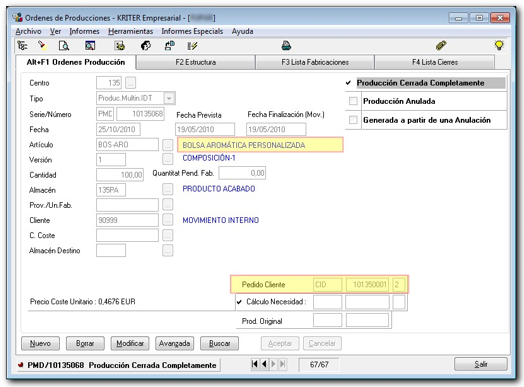Image resolution: width=524 pixels, height=387 pixels.
Task: Toggle Cálculo Necesidad checkbox
Action: (x=239, y=302)
